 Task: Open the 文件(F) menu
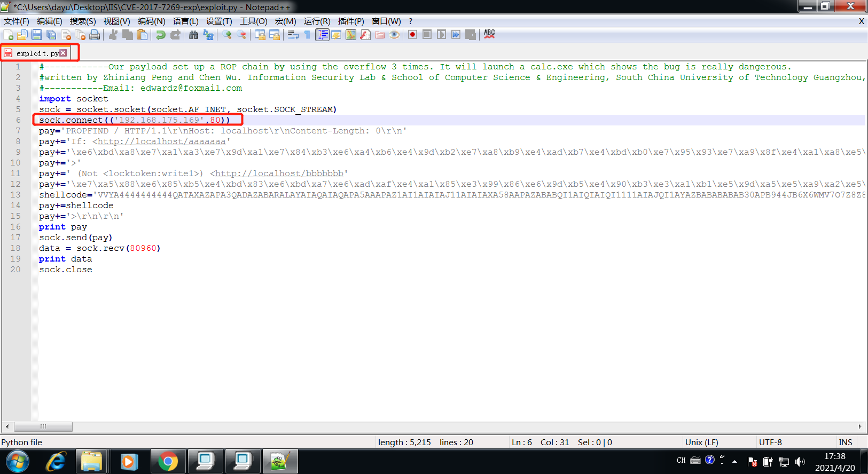[x=17, y=21]
